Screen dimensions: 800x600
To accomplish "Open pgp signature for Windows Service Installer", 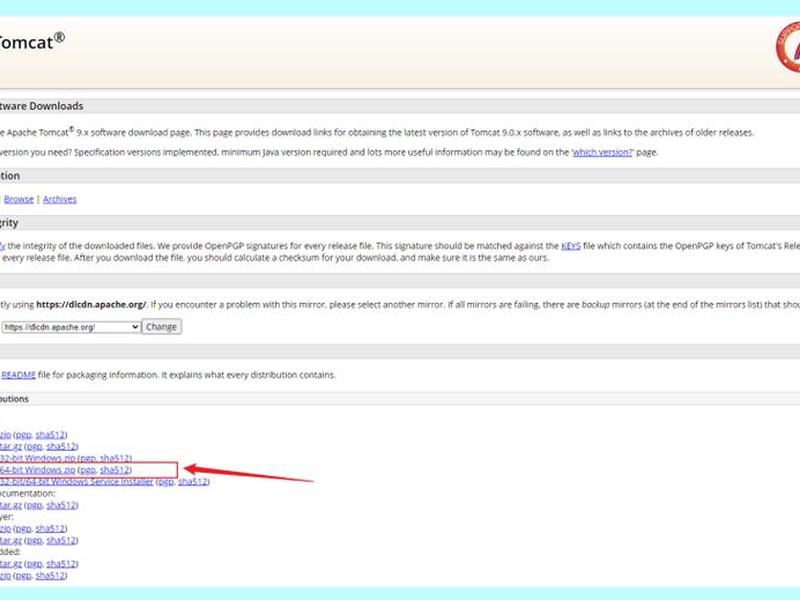I will [166, 482].
